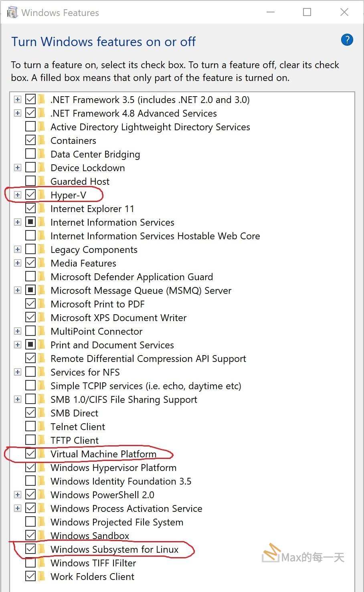The width and height of the screenshot is (364, 592).
Task: Click the folder icon next to Containers
Action: (42, 140)
